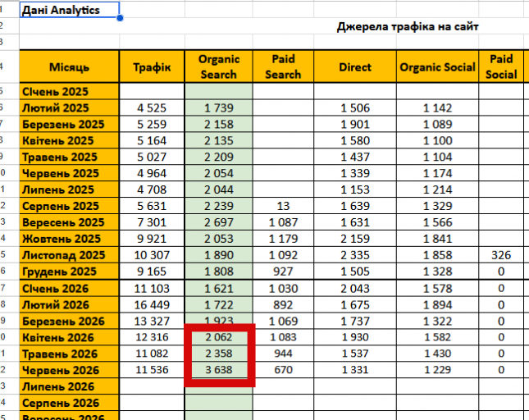Click the 'Квітень 2025' row label
This screenshot has width=529, height=420.
tap(69, 140)
